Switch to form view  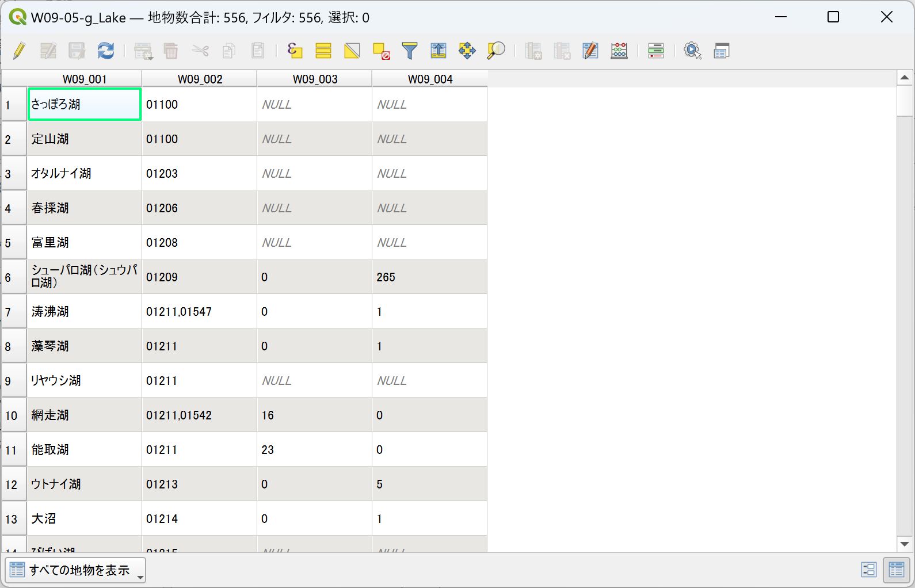869,570
